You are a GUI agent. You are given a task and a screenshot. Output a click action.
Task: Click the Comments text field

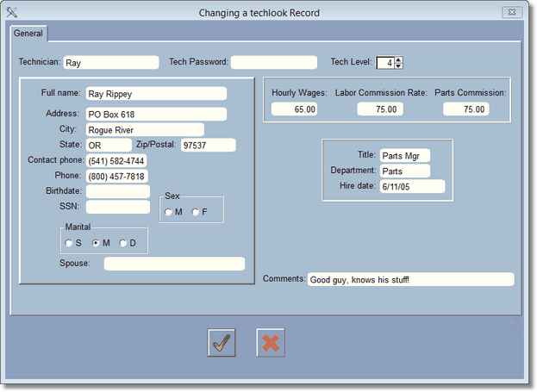[x=410, y=280]
